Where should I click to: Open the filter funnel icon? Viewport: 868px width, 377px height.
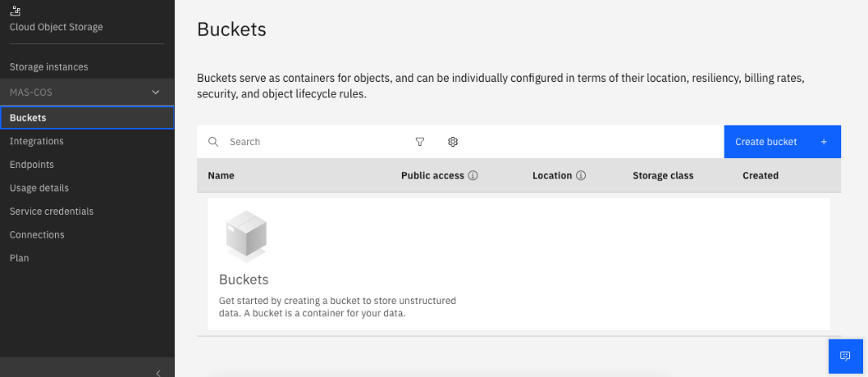coord(420,142)
